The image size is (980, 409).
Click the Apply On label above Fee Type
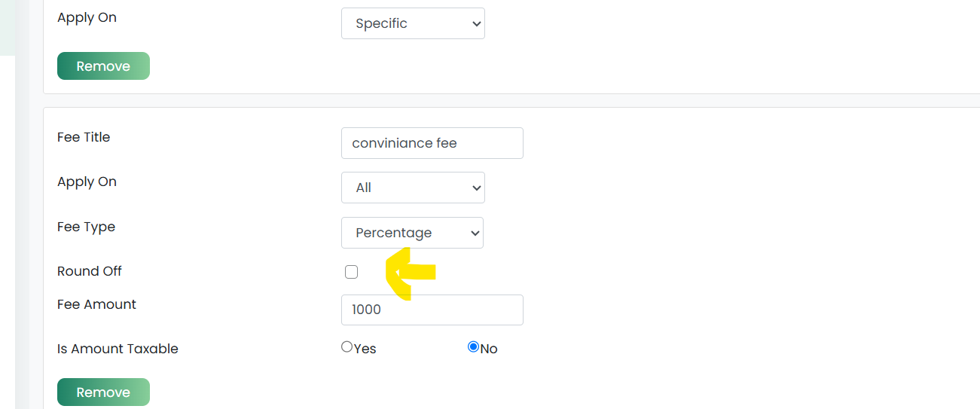point(87,182)
